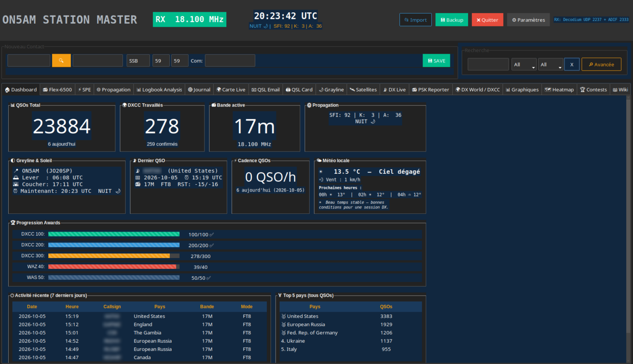Image resolution: width=633 pixels, height=364 pixels.
Task: Click Ukraine in Top 5 pays
Action: click(351, 341)
